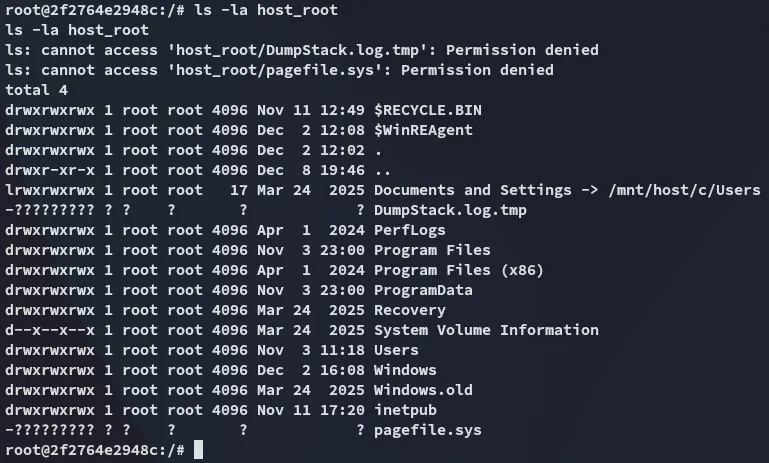The height and width of the screenshot is (463, 769).
Task: Click the DumpStack.log.tmp Permission denied error line
Action: 301,50
